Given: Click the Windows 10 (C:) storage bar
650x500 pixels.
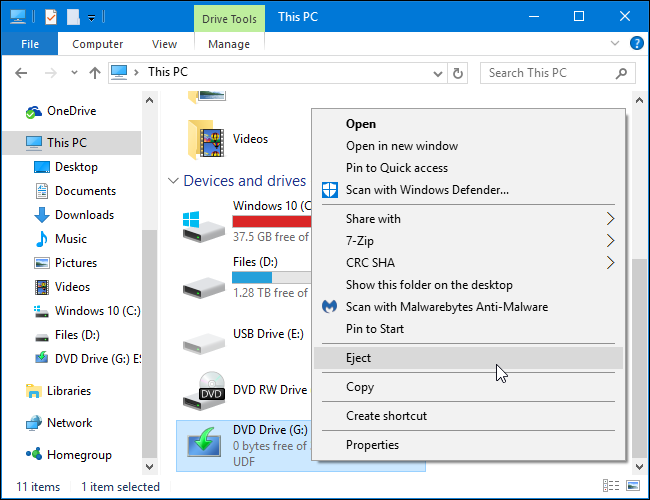Looking at the screenshot, I should pos(271,222).
